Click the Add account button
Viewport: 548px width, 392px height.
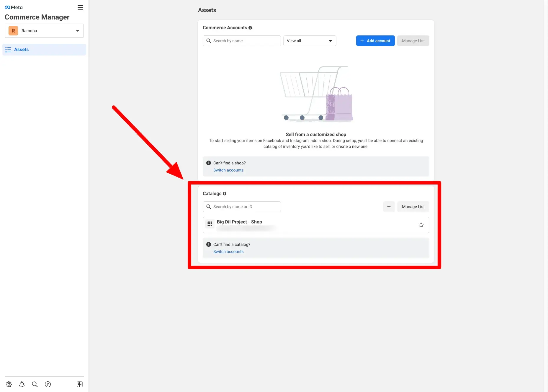tap(375, 41)
